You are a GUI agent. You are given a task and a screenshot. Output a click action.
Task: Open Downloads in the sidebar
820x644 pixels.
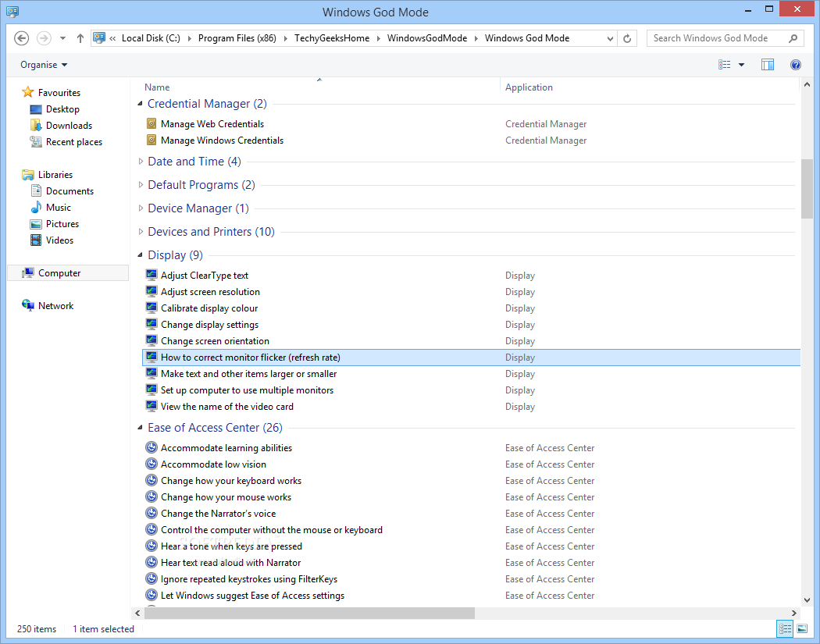(69, 126)
